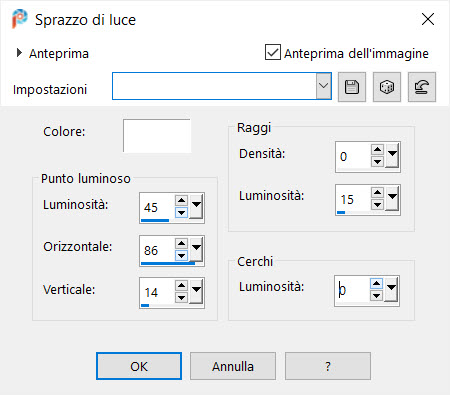Image resolution: width=450 pixels, height=395 pixels.
Task: Close the Sprazzo di luce dialog
Action: (428, 19)
